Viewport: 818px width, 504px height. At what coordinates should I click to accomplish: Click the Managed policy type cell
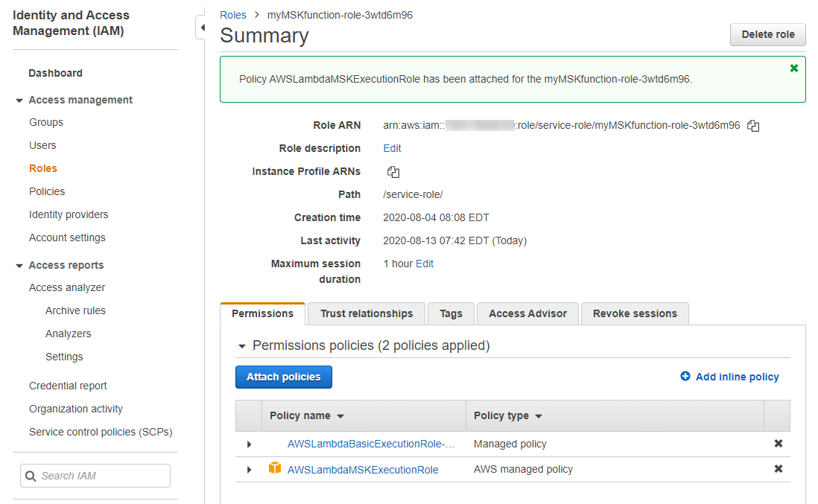tap(510, 444)
